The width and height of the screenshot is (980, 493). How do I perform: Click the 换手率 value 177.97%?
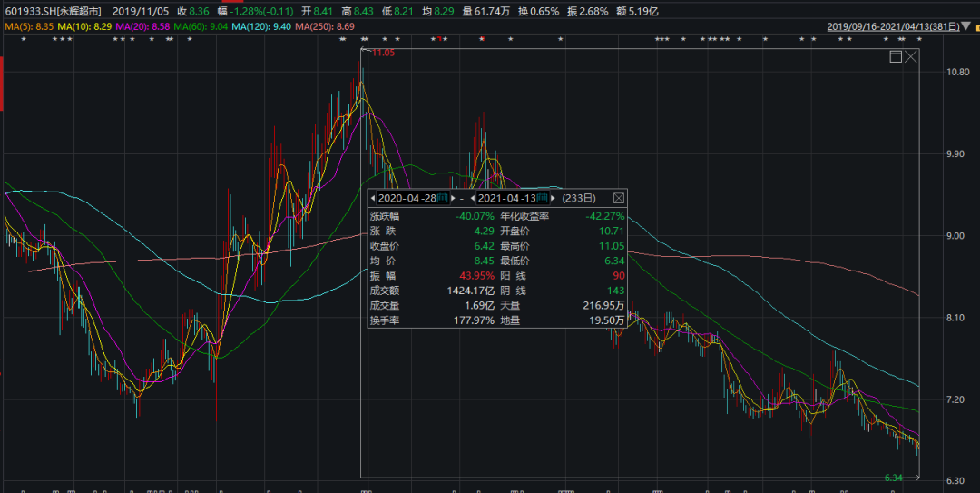pos(475,321)
